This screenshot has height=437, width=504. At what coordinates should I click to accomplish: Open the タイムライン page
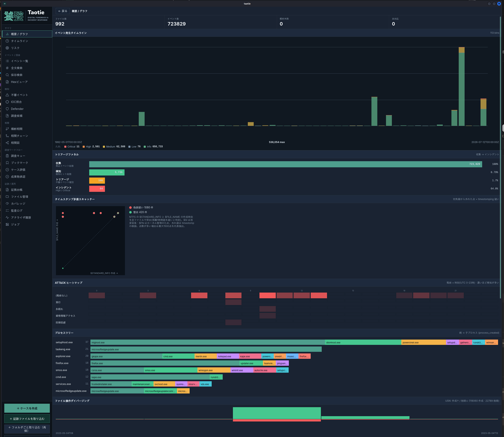[27, 41]
